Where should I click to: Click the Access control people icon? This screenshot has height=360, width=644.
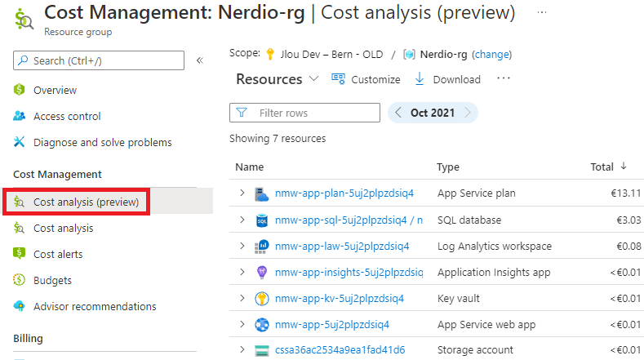pos(20,116)
